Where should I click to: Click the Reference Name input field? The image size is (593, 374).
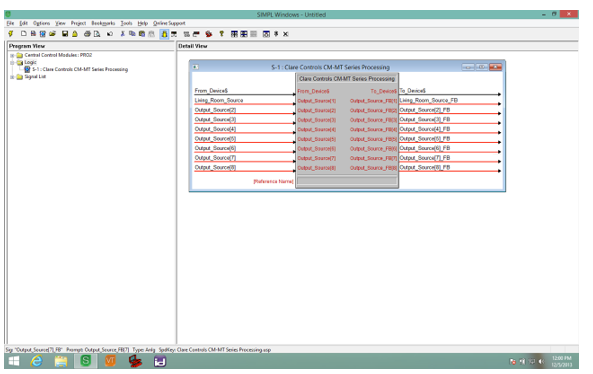(x=347, y=181)
